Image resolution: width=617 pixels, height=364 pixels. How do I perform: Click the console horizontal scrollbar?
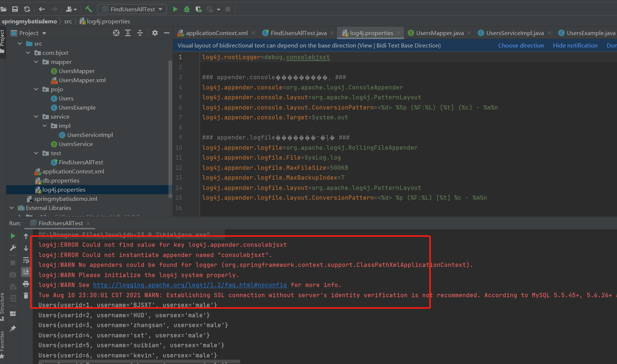[139, 361]
